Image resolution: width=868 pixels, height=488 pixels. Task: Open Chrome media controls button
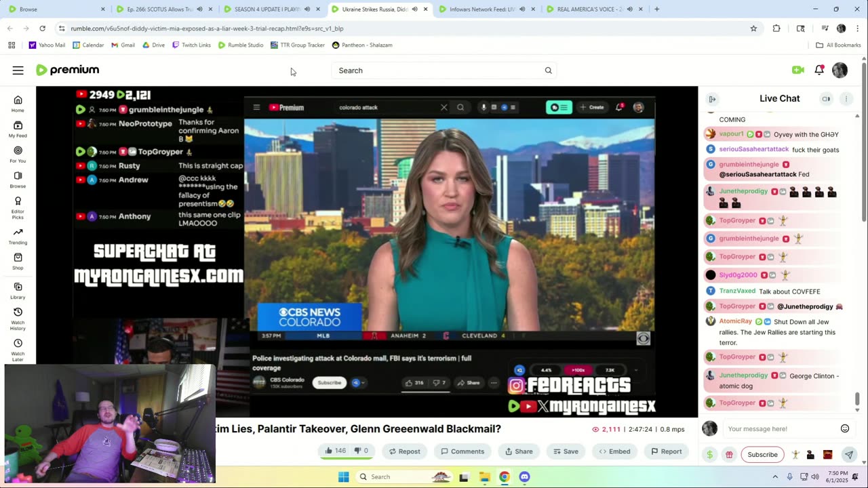825,28
